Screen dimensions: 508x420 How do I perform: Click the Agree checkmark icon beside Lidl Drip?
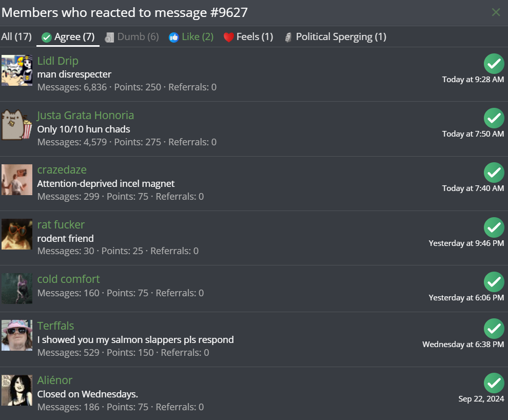(494, 64)
